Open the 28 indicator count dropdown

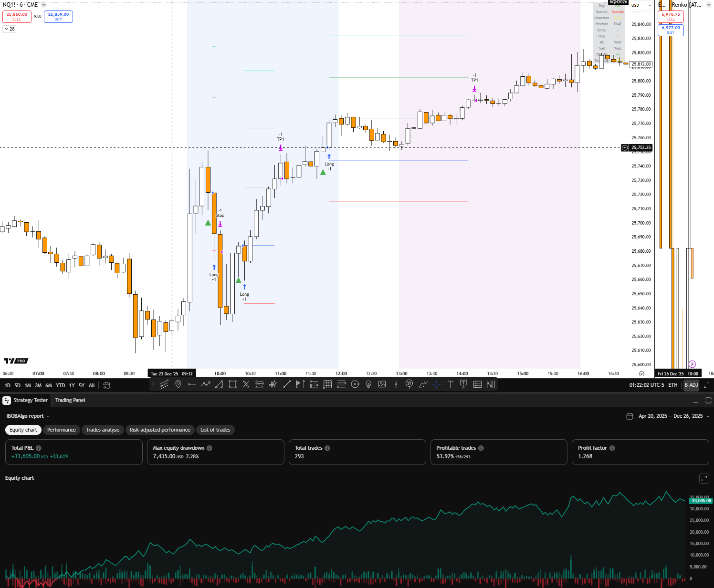pos(8,29)
